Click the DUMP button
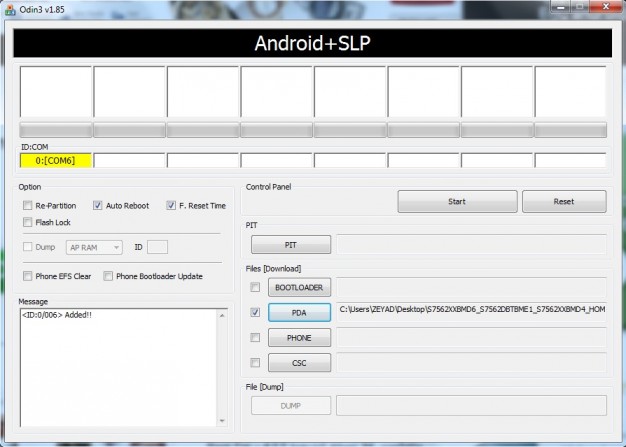 tap(291, 405)
